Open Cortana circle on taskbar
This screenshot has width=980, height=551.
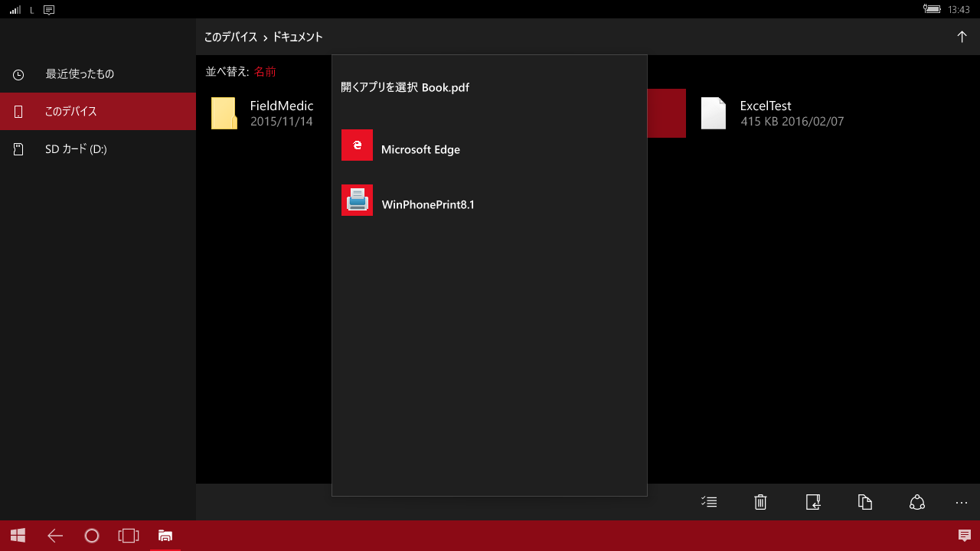(92, 536)
